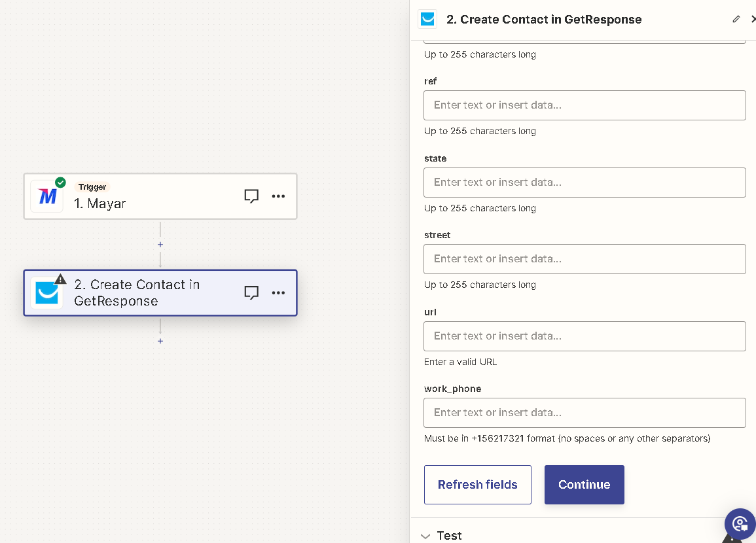Image resolution: width=756 pixels, height=543 pixels.
Task: Expand the Test section chevron
Action: [x=425, y=536]
